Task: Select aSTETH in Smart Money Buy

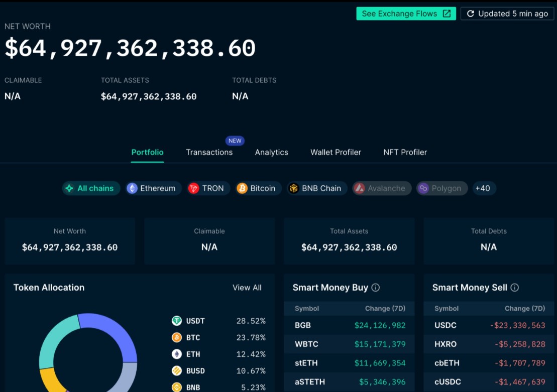Action: pos(349,381)
